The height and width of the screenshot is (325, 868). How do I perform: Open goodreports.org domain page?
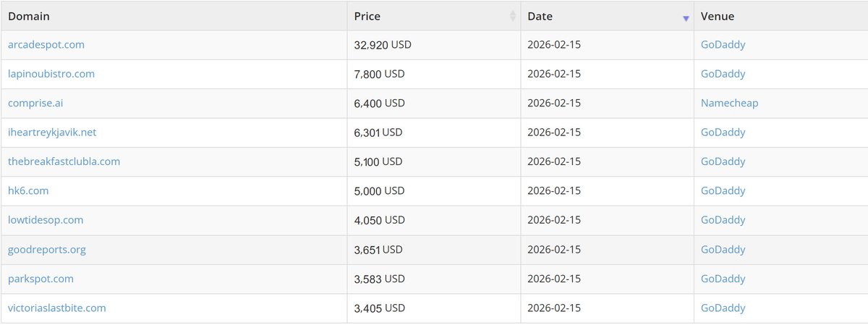pyautogui.click(x=47, y=250)
